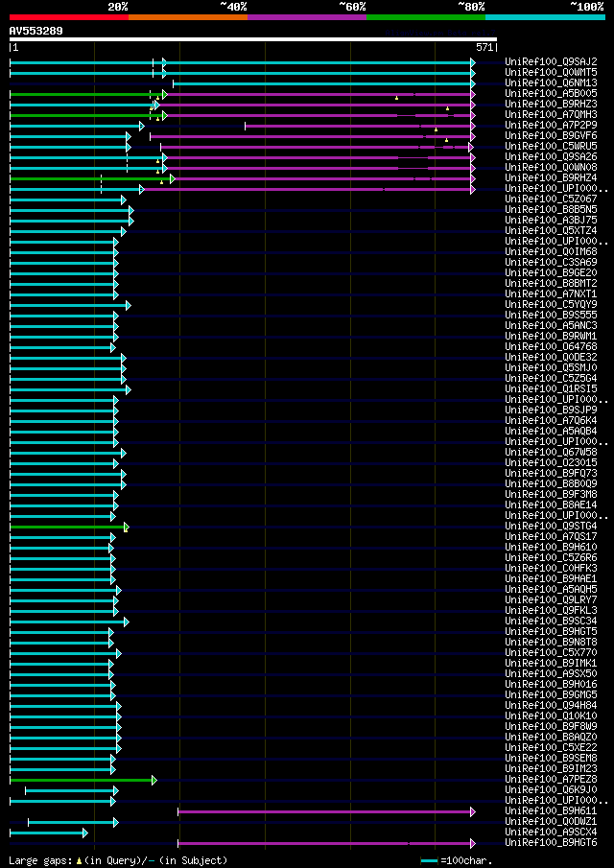Viewport: 614px width, 868px height.
Task: Click the UniRef100_B8BMT2 entry
Action: pos(552,283)
